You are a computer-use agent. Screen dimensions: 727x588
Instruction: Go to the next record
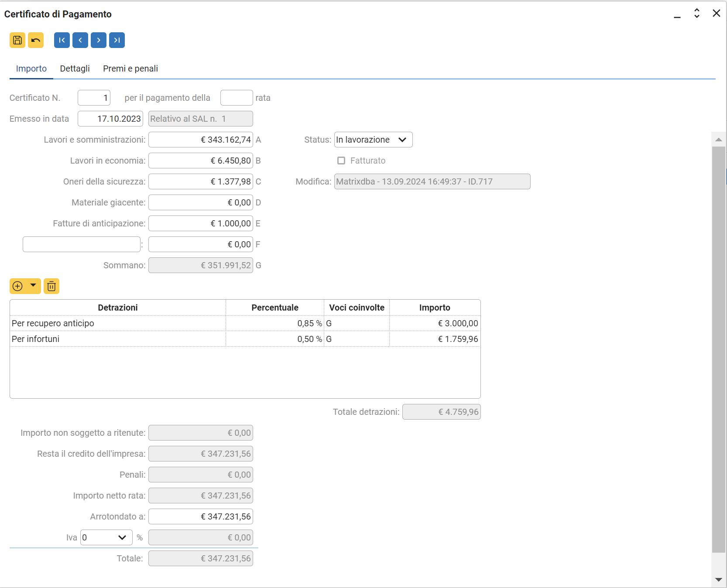point(99,40)
